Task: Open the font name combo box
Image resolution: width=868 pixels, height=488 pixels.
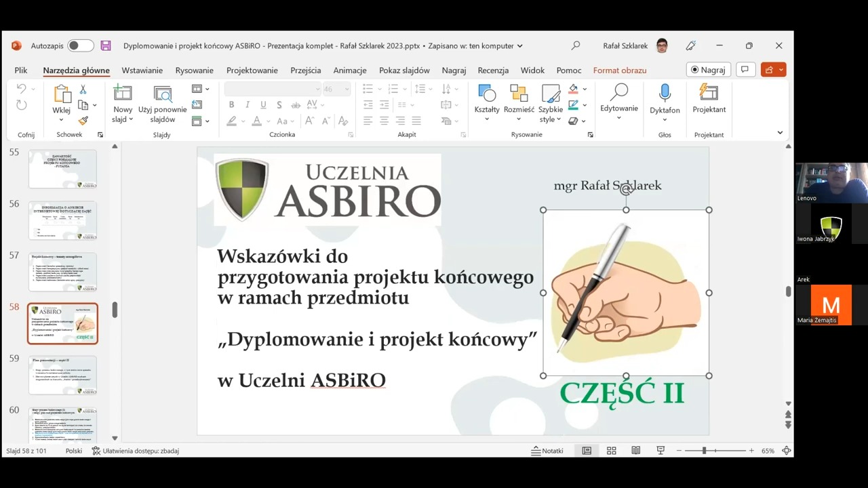Action: [x=273, y=89]
